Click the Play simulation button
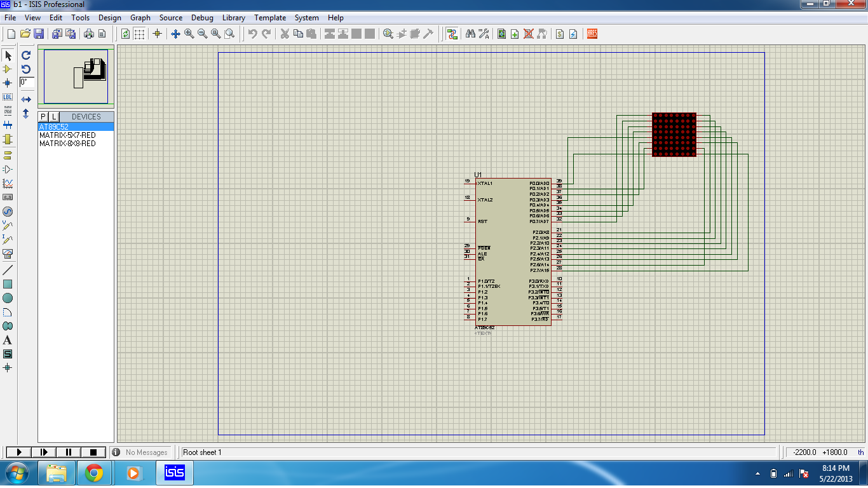Screen dimensions: 868x488 tap(18, 452)
